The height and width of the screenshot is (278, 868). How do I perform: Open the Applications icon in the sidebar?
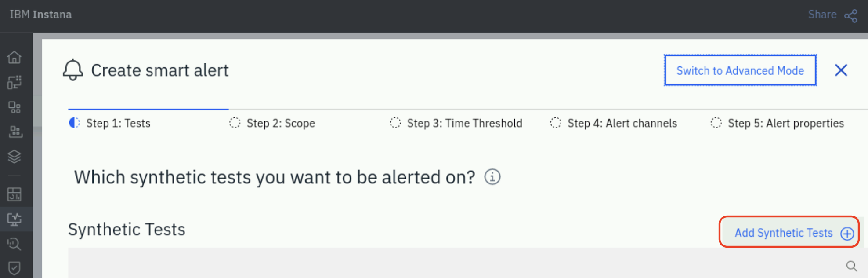(x=14, y=107)
